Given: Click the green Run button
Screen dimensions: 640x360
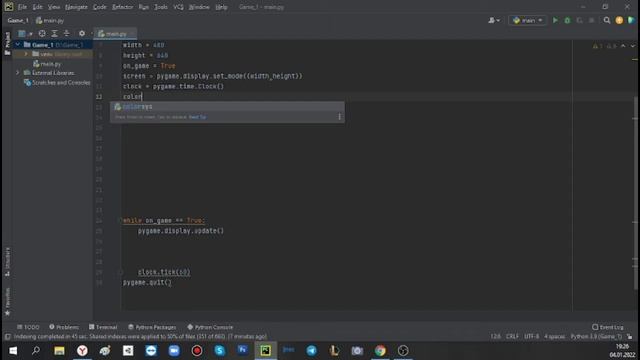Looking at the screenshot, I should click(x=555, y=20).
